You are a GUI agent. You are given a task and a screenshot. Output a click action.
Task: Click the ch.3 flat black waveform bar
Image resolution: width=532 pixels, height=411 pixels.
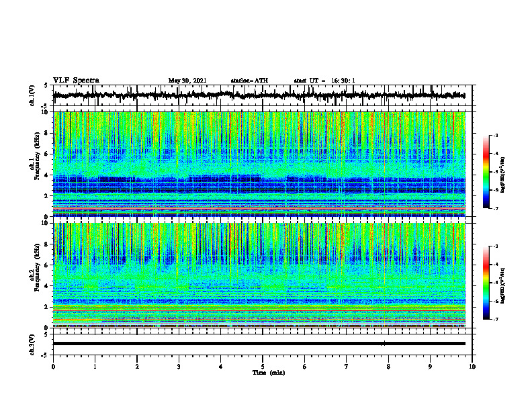click(259, 344)
